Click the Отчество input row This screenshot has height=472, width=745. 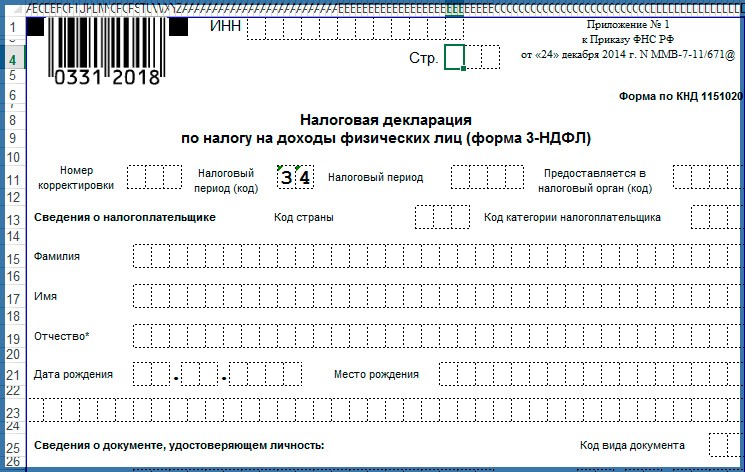(x=430, y=335)
